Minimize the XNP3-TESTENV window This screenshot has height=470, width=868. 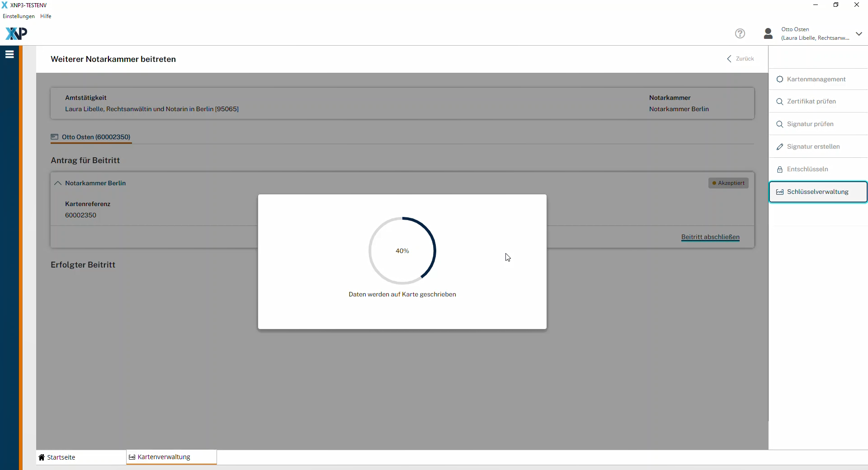[x=816, y=5]
